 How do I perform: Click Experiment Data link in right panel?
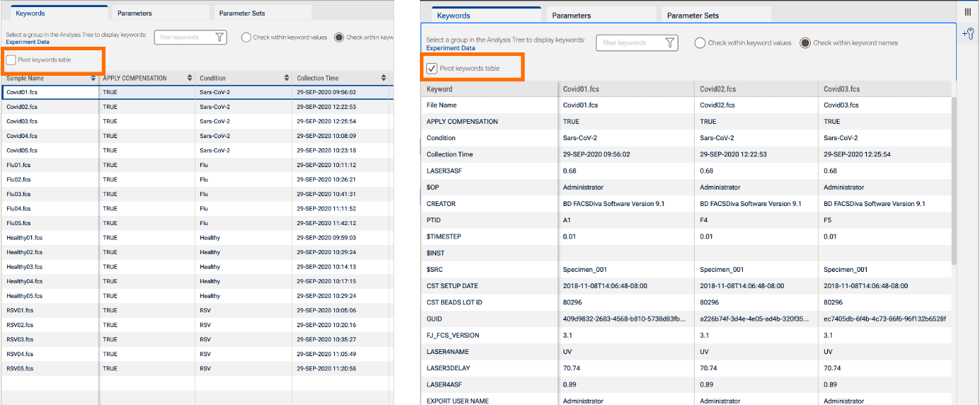pos(450,48)
